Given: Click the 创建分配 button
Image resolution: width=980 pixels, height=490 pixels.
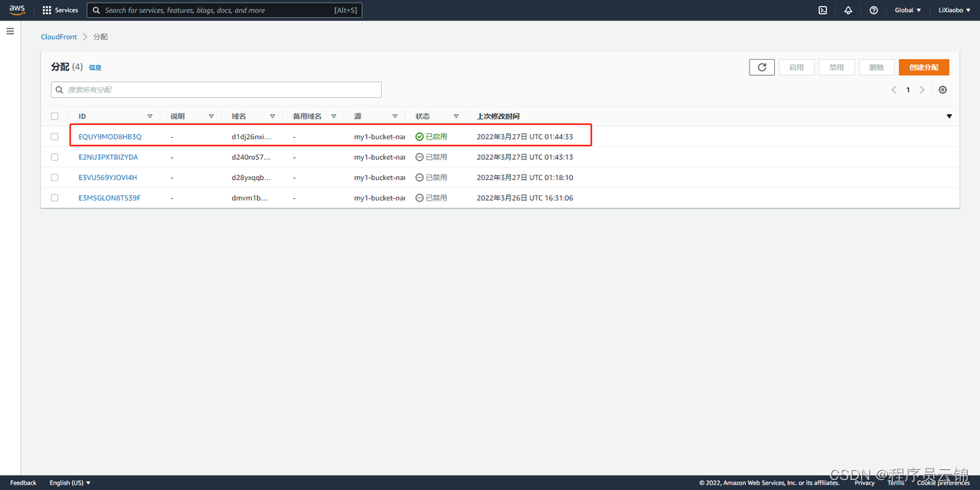Looking at the screenshot, I should (924, 67).
